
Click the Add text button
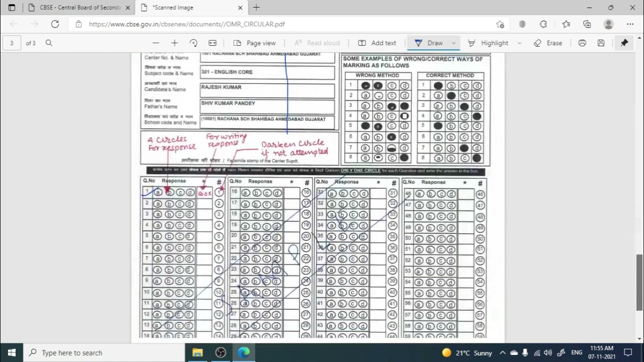(x=377, y=43)
